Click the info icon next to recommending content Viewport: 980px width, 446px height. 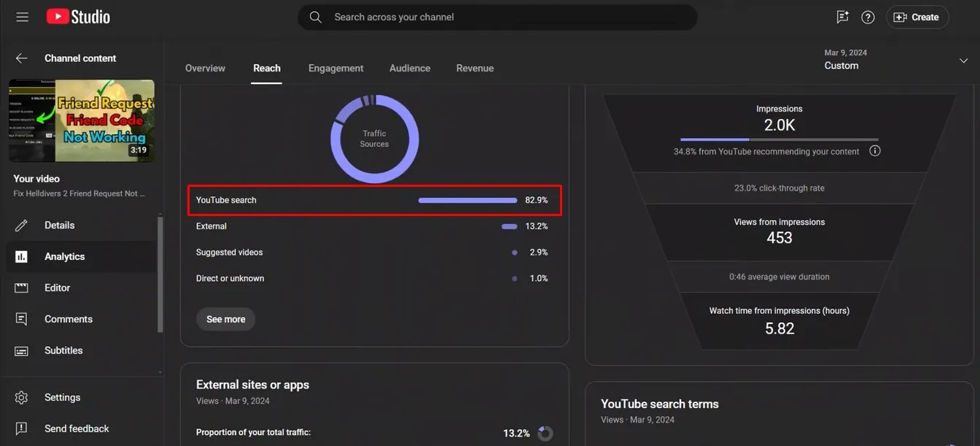pos(875,151)
